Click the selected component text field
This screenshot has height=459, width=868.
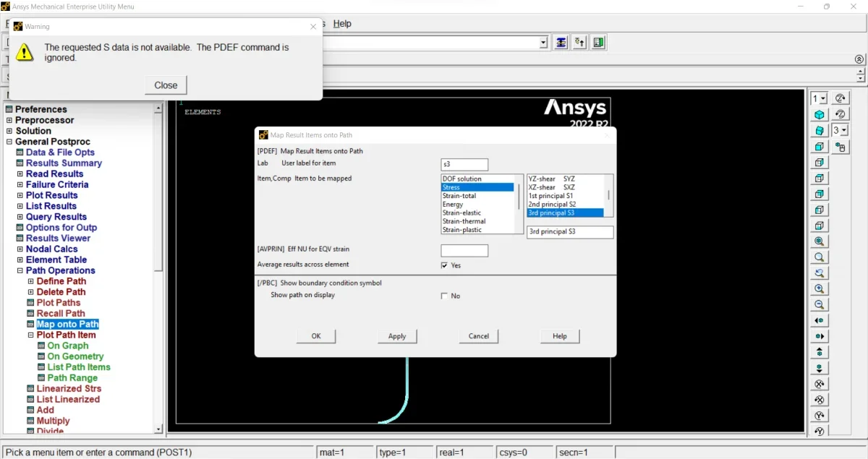pos(570,232)
